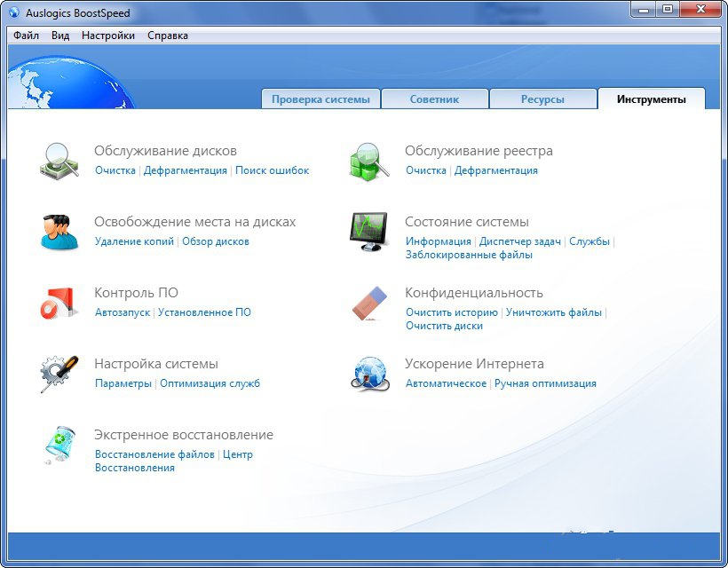
Task: Switch to the Проверка системы tab
Action: [320, 99]
